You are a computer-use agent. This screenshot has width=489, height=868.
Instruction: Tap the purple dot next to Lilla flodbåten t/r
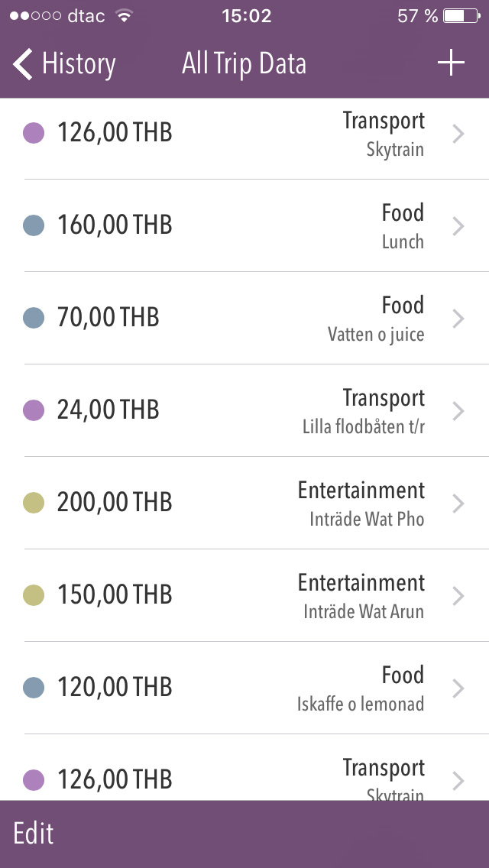click(x=34, y=410)
